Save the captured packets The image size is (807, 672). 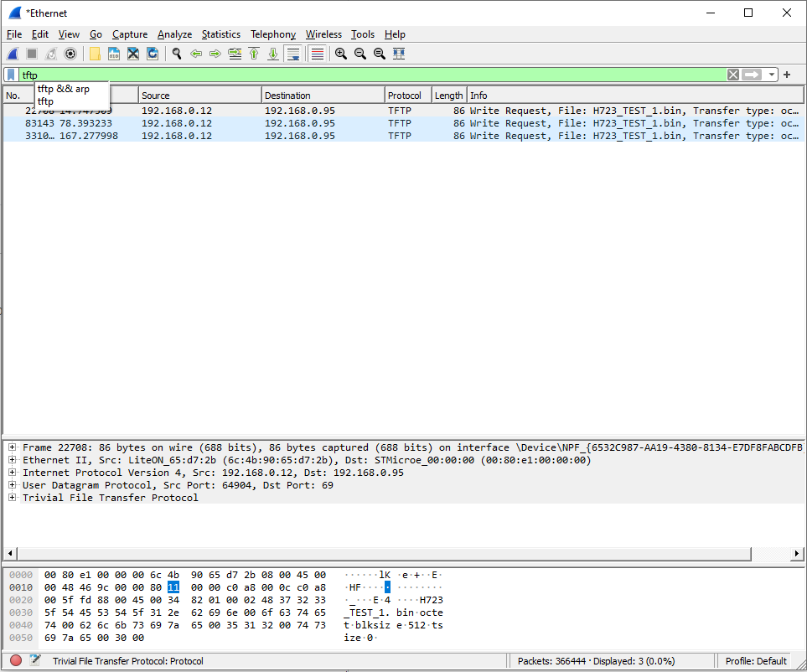tap(114, 53)
